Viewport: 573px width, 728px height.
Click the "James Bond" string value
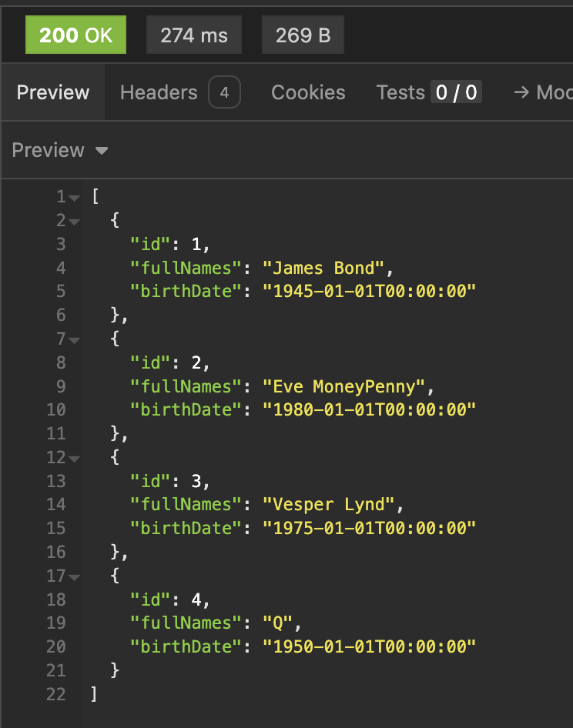323,269
